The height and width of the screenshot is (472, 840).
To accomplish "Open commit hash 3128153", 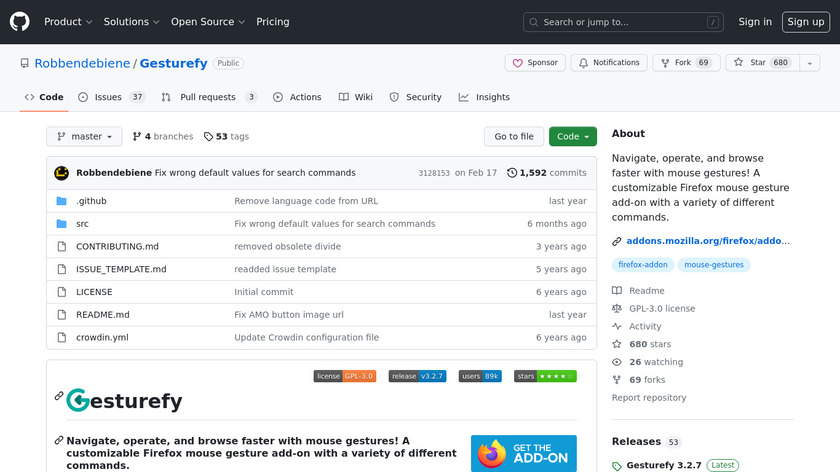I will click(x=434, y=173).
